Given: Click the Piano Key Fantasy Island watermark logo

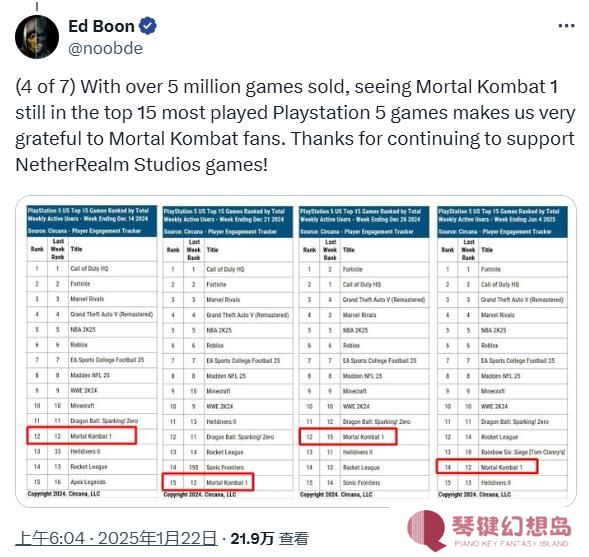Looking at the screenshot, I should coord(426,530).
